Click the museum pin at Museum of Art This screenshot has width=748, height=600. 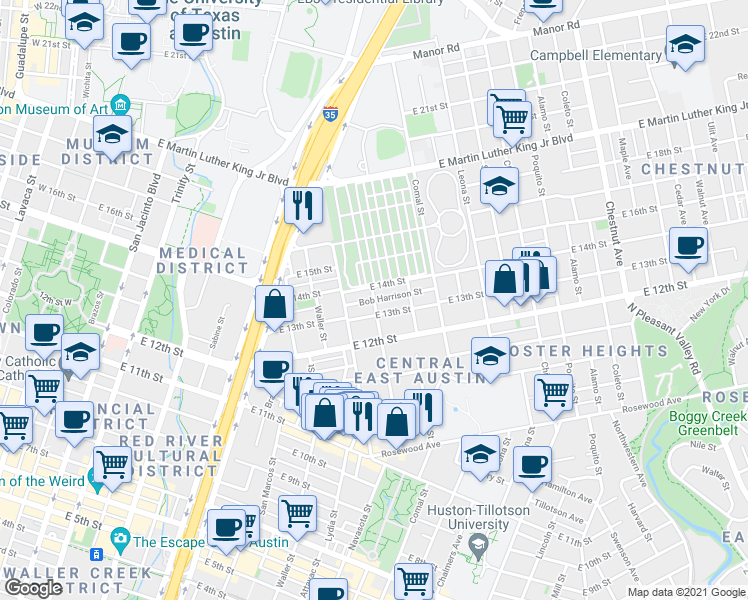click(x=120, y=104)
